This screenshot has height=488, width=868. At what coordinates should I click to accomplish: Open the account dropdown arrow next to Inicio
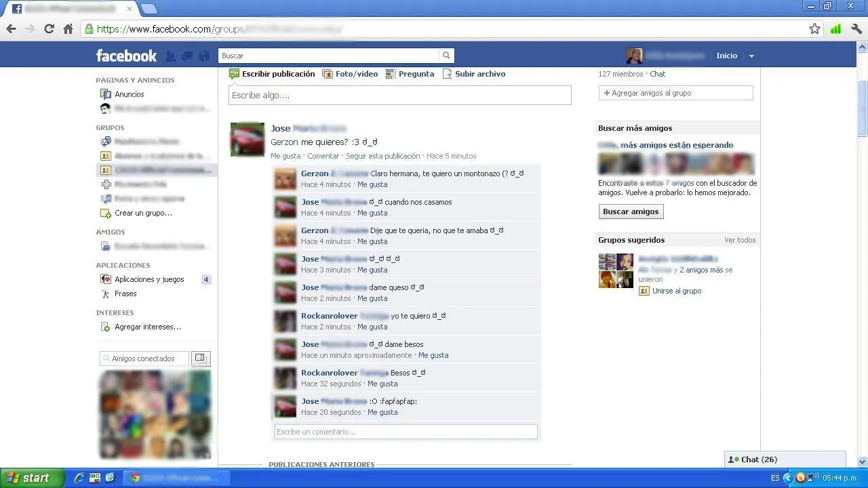click(x=751, y=56)
